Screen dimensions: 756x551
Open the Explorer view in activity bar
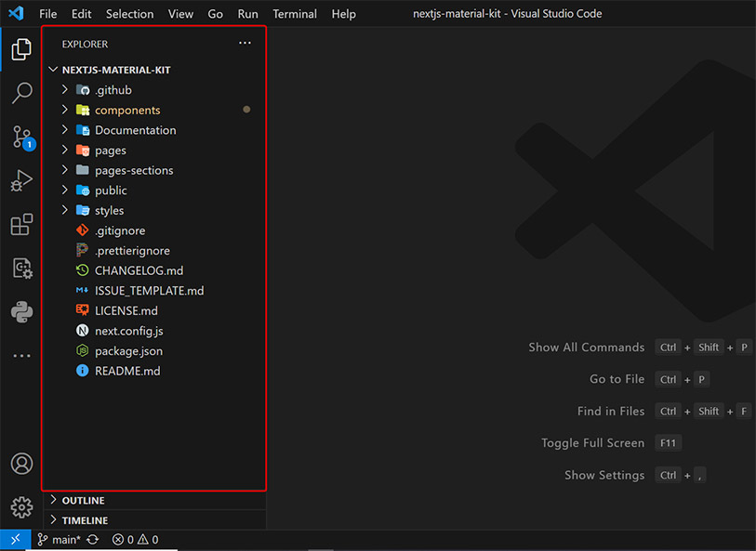click(21, 49)
